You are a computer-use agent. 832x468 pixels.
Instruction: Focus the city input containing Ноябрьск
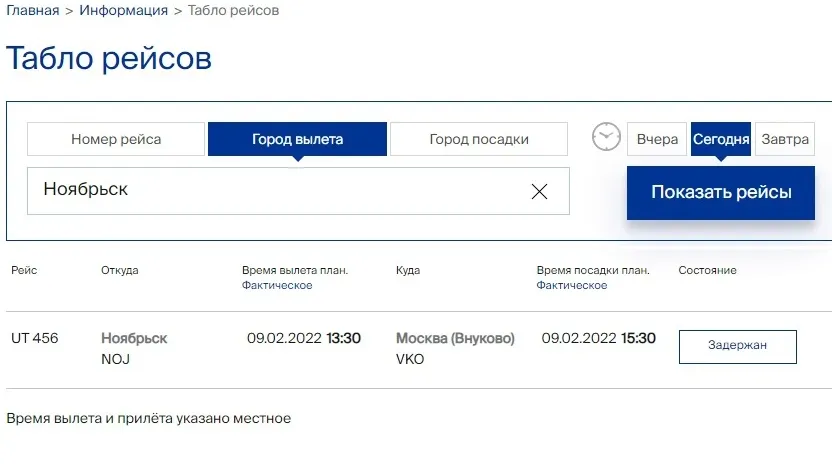coord(280,191)
